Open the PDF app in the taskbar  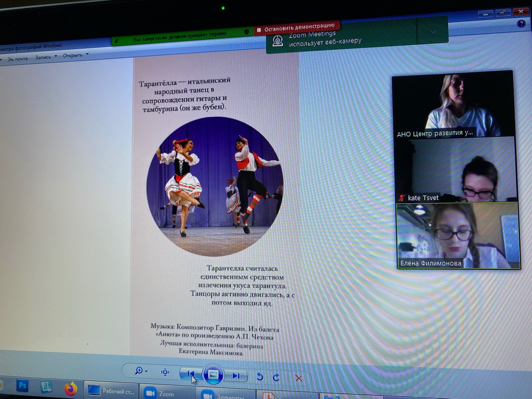coord(269,395)
